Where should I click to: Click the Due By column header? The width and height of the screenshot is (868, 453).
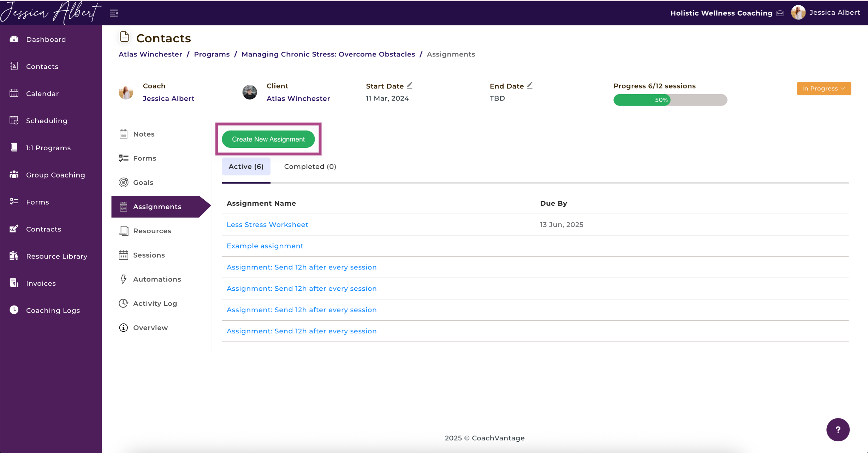point(553,203)
